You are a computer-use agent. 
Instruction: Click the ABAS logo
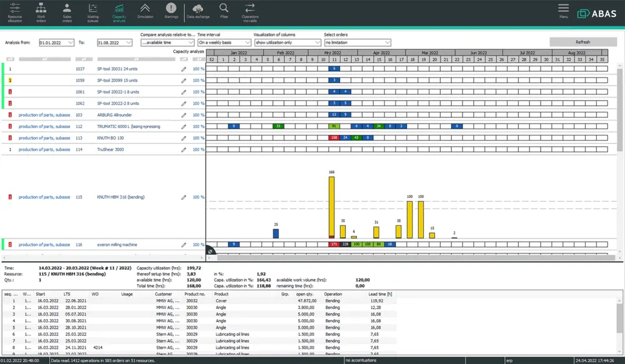point(597,14)
